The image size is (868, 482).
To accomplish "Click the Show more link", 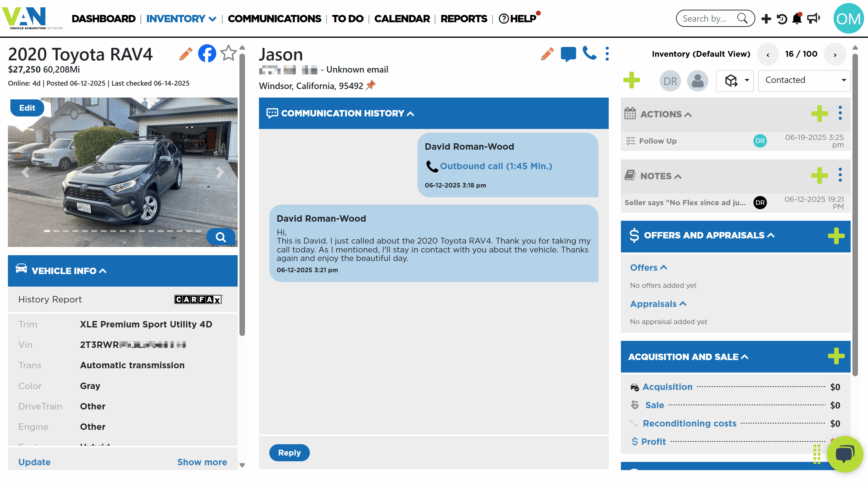I will tap(202, 462).
